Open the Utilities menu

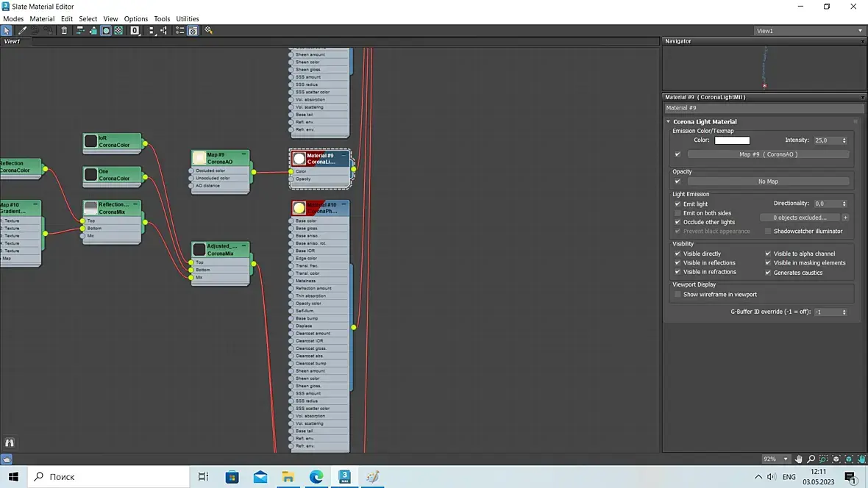pyautogui.click(x=187, y=19)
